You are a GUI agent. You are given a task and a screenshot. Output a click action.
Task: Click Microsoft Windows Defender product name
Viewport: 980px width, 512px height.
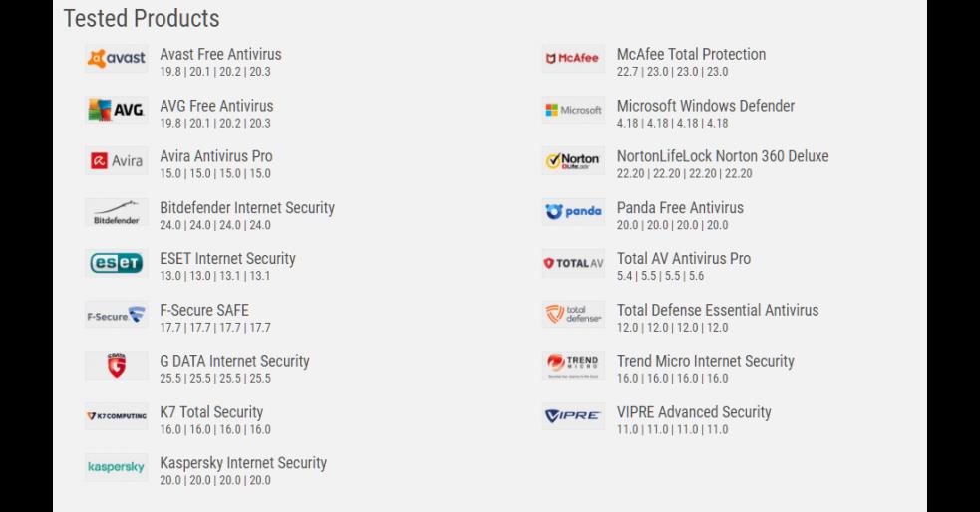(705, 106)
